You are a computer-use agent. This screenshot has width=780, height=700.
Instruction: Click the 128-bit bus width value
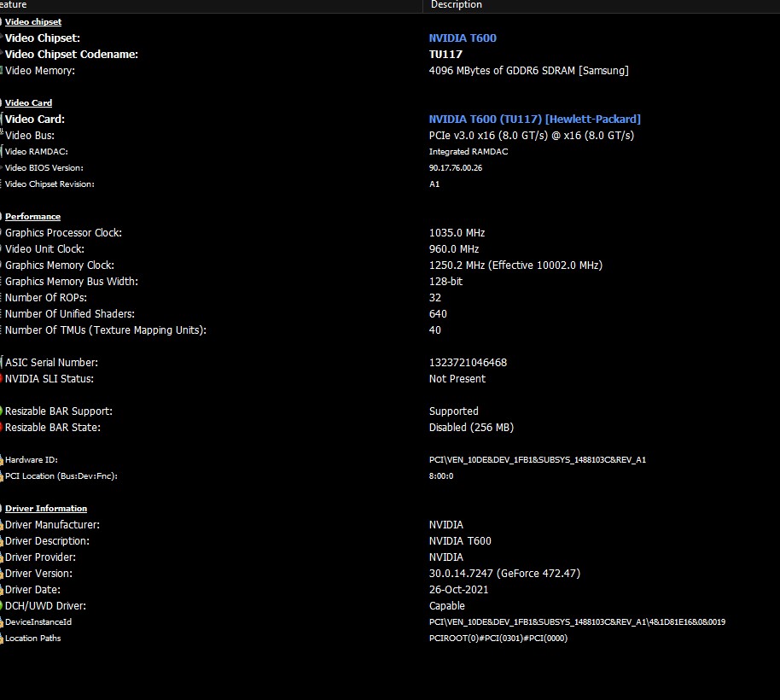click(x=445, y=282)
